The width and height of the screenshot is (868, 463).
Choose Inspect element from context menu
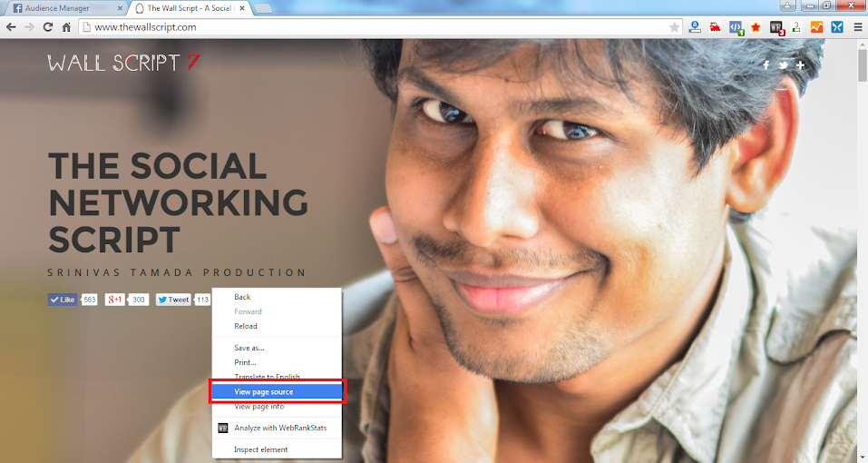coord(277,449)
